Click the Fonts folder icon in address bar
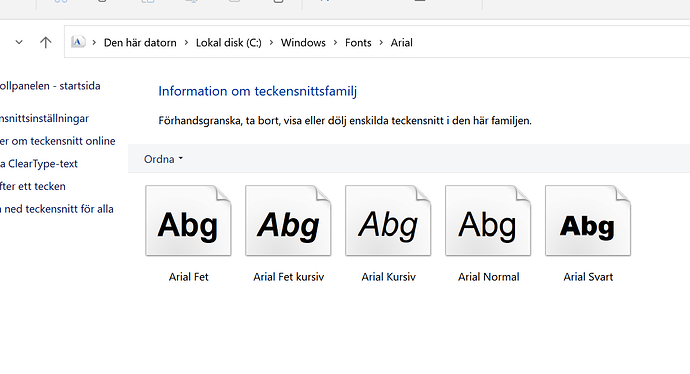The image size is (690, 374). point(78,42)
